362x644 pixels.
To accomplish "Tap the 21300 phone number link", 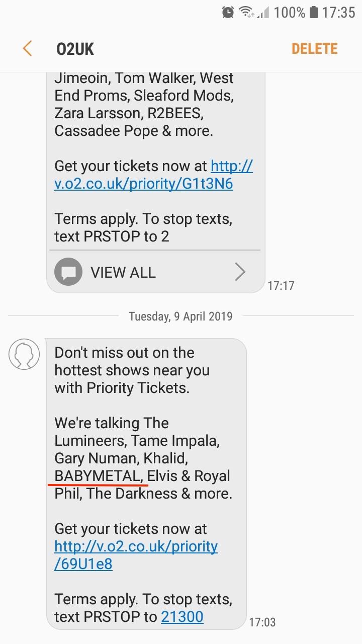I will tap(182, 616).
